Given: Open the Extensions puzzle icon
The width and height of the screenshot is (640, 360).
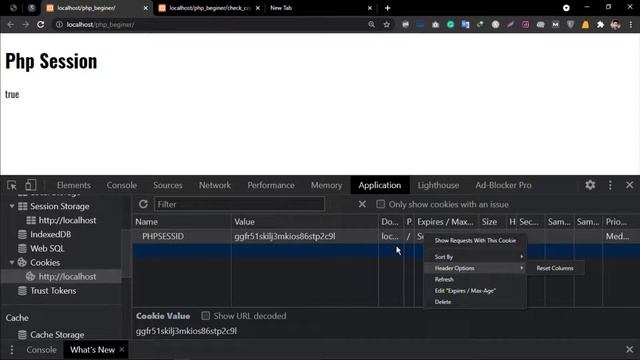Looking at the screenshot, I should (600, 24).
